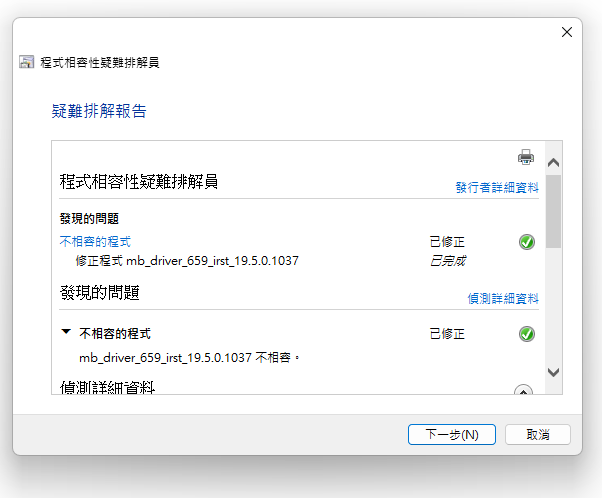
Task: Click green checkmark beside 已完成 status
Action: (x=527, y=242)
